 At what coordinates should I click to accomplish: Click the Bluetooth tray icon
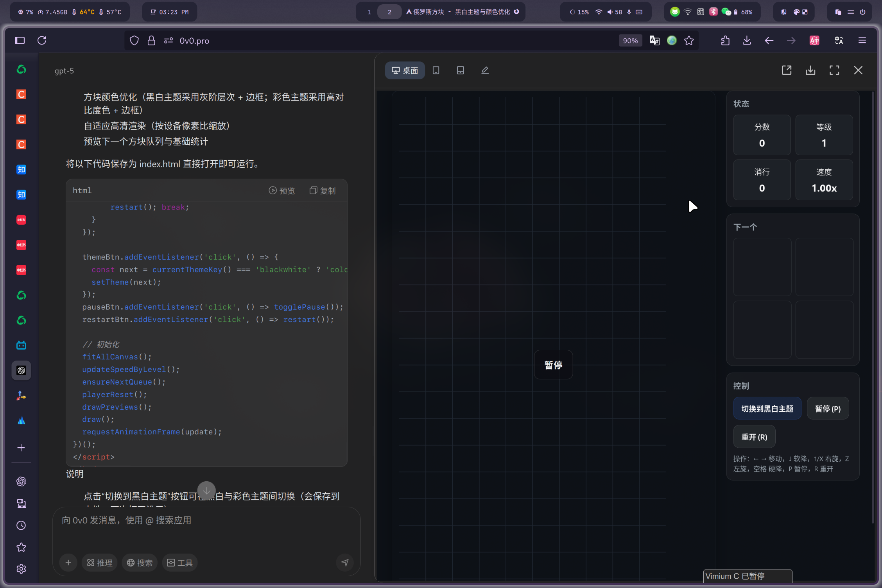[x=713, y=12]
